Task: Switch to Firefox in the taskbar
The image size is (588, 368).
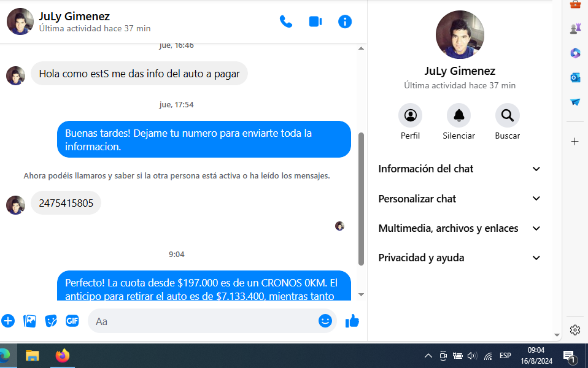Action: (62, 356)
